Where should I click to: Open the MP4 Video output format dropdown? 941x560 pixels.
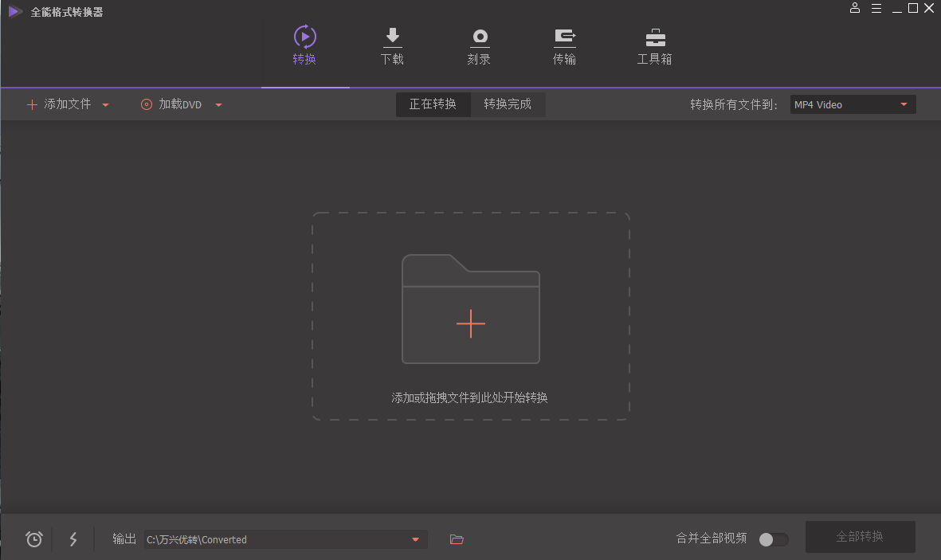pos(853,104)
